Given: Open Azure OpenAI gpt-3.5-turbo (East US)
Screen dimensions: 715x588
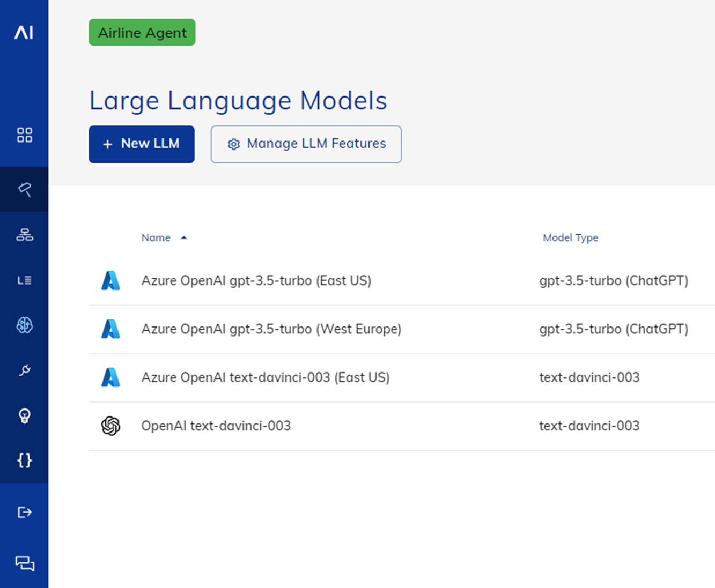Looking at the screenshot, I should [x=256, y=280].
